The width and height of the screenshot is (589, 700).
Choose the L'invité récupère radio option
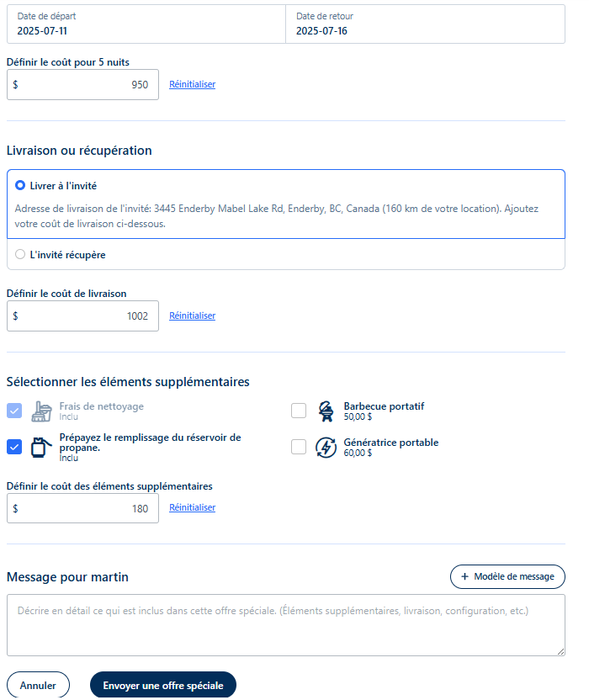point(20,254)
